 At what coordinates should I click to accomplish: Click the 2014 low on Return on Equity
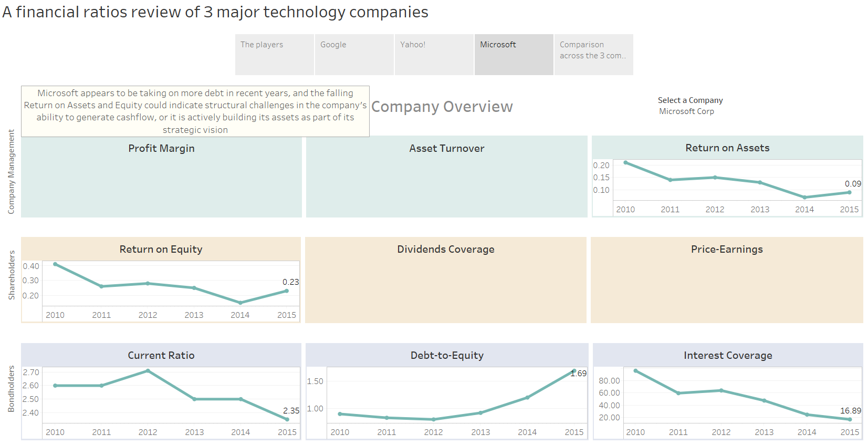(x=240, y=303)
